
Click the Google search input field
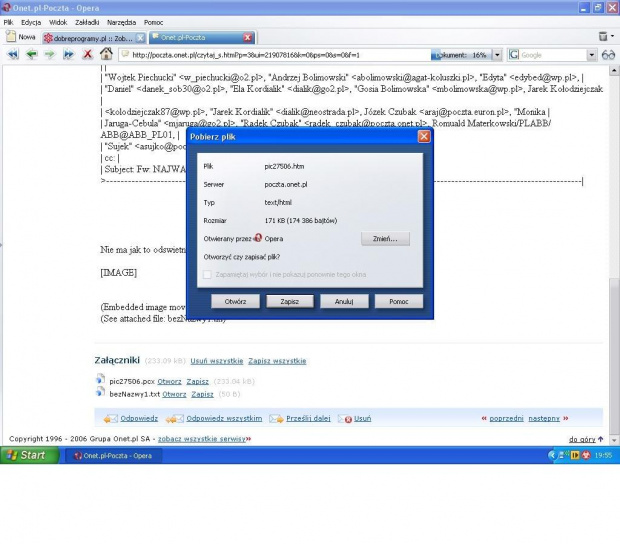[553, 55]
